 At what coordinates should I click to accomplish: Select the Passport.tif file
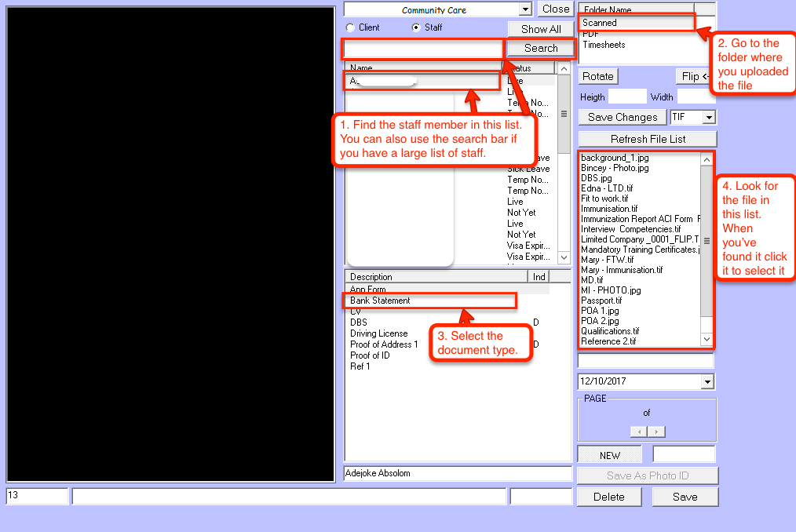[x=601, y=301]
